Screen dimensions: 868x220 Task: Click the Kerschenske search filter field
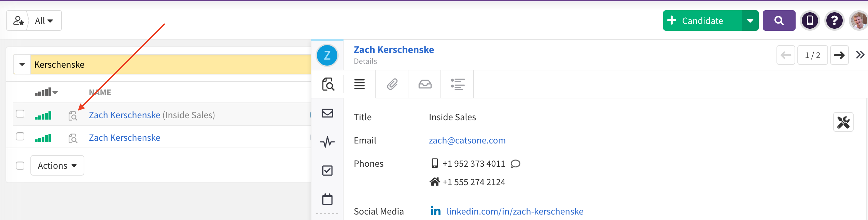click(171, 65)
